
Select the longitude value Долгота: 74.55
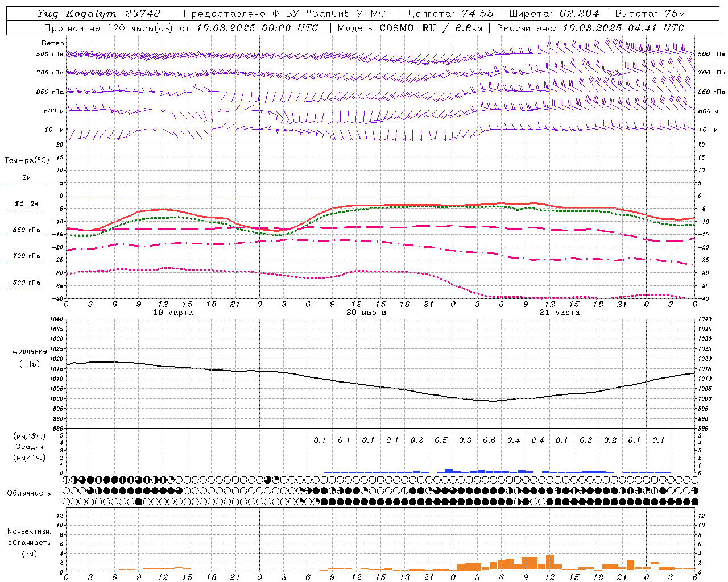(x=450, y=14)
